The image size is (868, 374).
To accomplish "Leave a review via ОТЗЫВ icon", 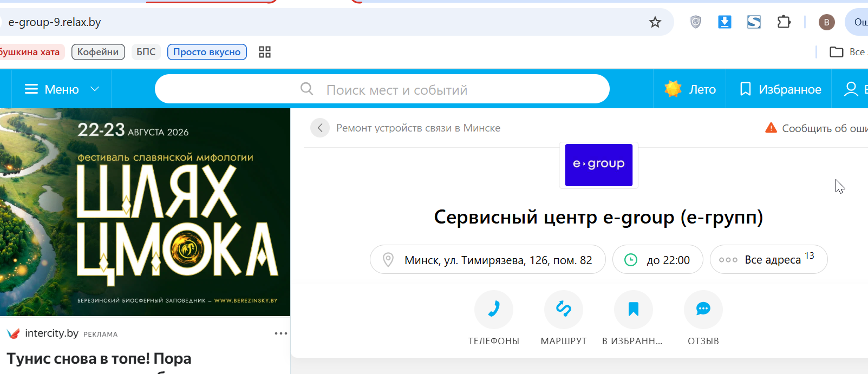I will click(x=703, y=310).
